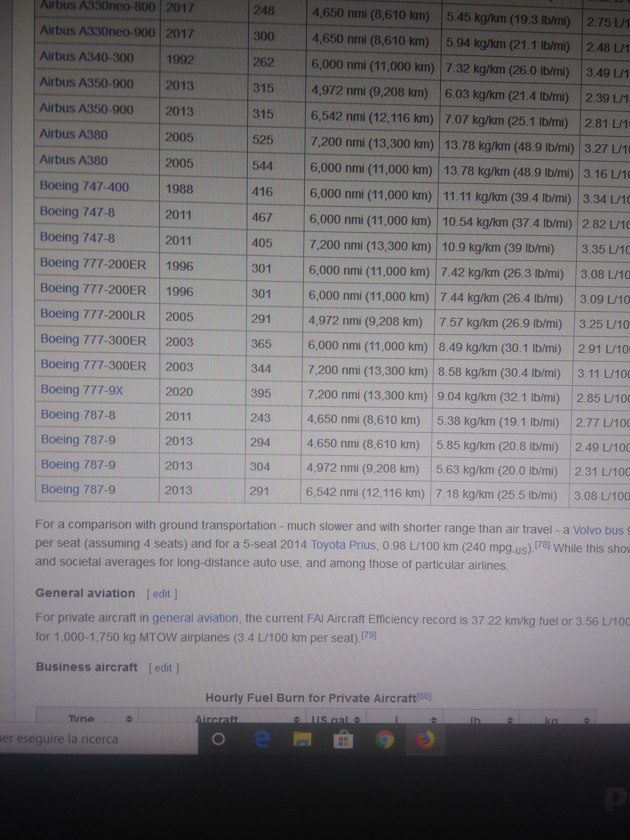This screenshot has height=840, width=630.
Task: Follow the Boeing 777-200LR link
Action: [x=93, y=314]
